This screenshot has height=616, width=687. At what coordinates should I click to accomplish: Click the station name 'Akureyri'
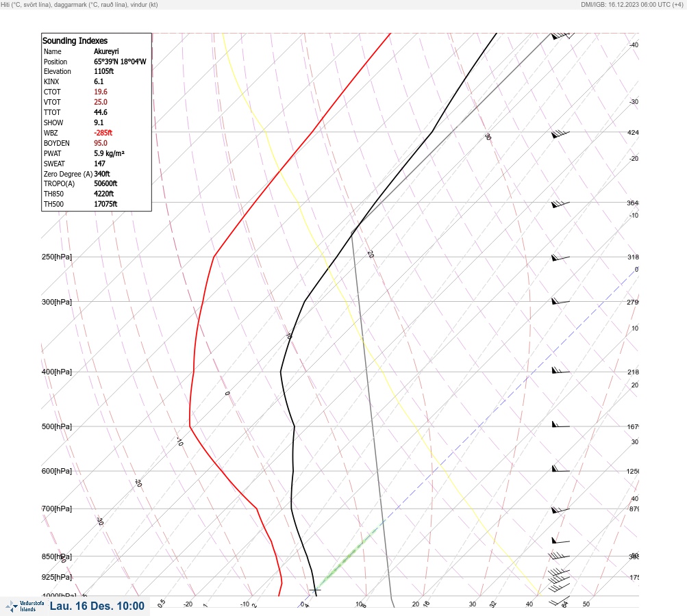106,51
